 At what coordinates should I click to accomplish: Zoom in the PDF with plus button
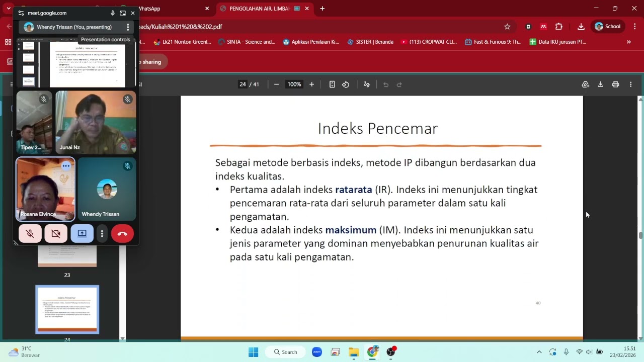pos(311,84)
